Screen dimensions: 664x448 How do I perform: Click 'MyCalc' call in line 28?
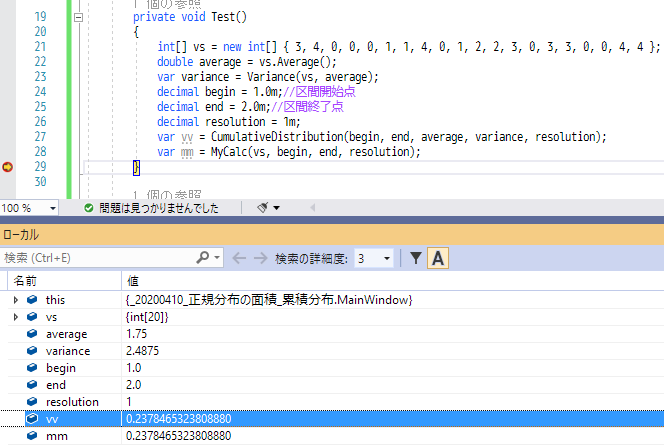(x=229, y=152)
